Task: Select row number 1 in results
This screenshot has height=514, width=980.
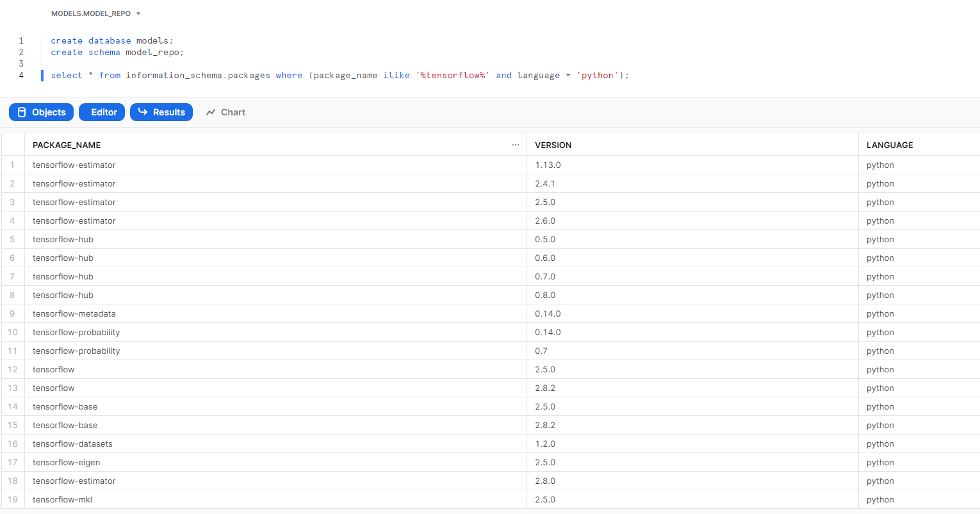Action: point(12,165)
